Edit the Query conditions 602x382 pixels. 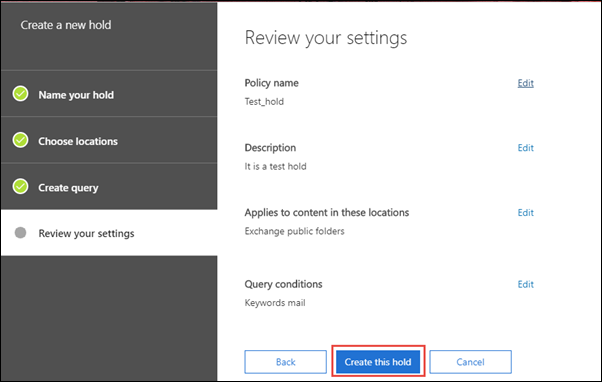[525, 284]
